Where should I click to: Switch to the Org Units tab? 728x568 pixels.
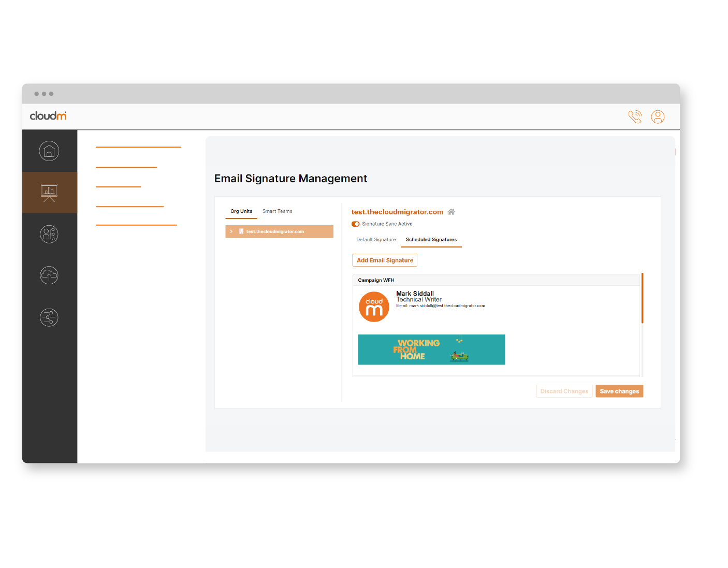241,211
